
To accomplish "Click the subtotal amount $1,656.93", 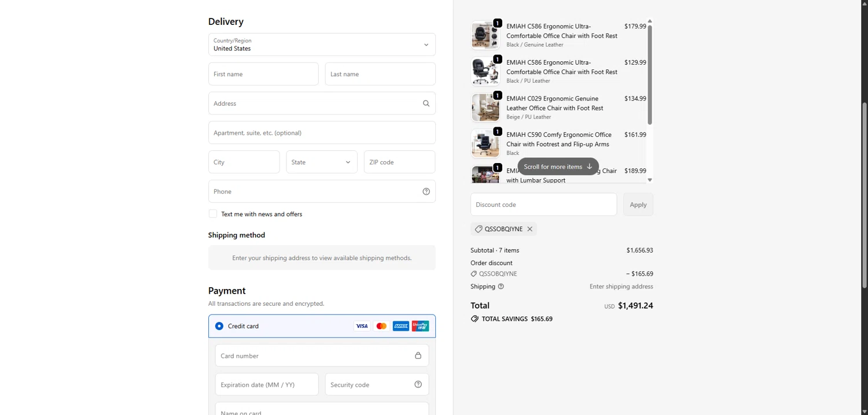I will point(639,250).
